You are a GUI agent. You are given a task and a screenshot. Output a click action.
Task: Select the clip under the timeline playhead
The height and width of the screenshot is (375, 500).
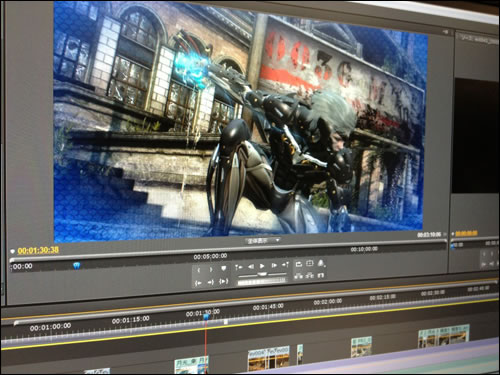[191, 365]
